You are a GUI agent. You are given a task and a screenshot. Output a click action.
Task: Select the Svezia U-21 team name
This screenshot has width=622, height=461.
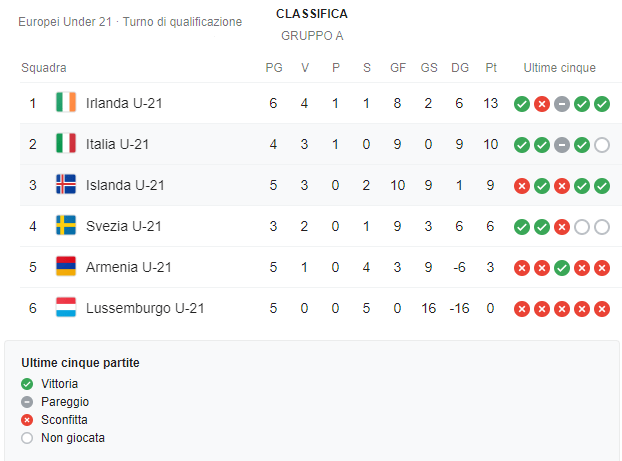122,226
